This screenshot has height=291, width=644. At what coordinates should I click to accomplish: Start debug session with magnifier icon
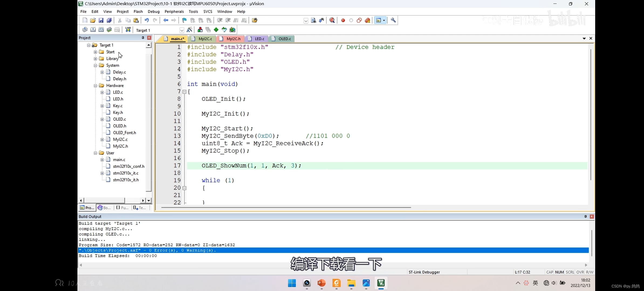(332, 20)
